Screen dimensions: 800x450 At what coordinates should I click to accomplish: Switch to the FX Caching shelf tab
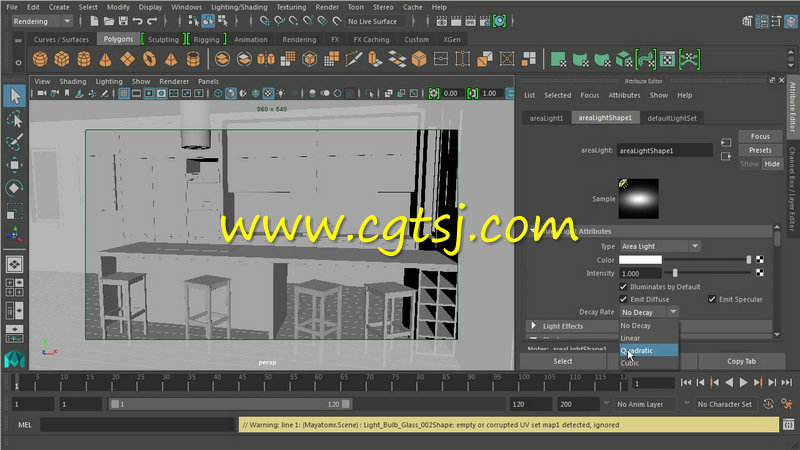point(371,39)
